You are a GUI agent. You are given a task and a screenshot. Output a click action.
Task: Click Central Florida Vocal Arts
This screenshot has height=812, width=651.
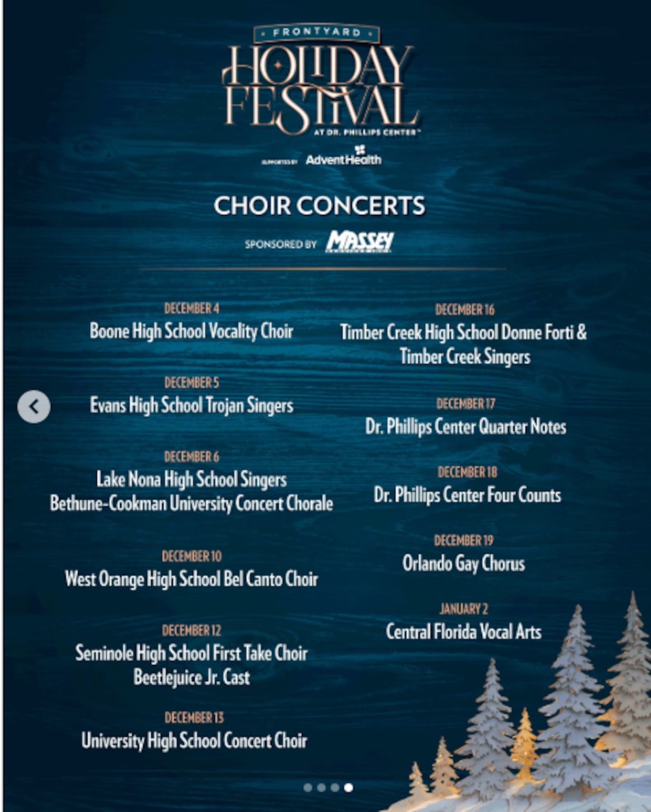(x=463, y=632)
